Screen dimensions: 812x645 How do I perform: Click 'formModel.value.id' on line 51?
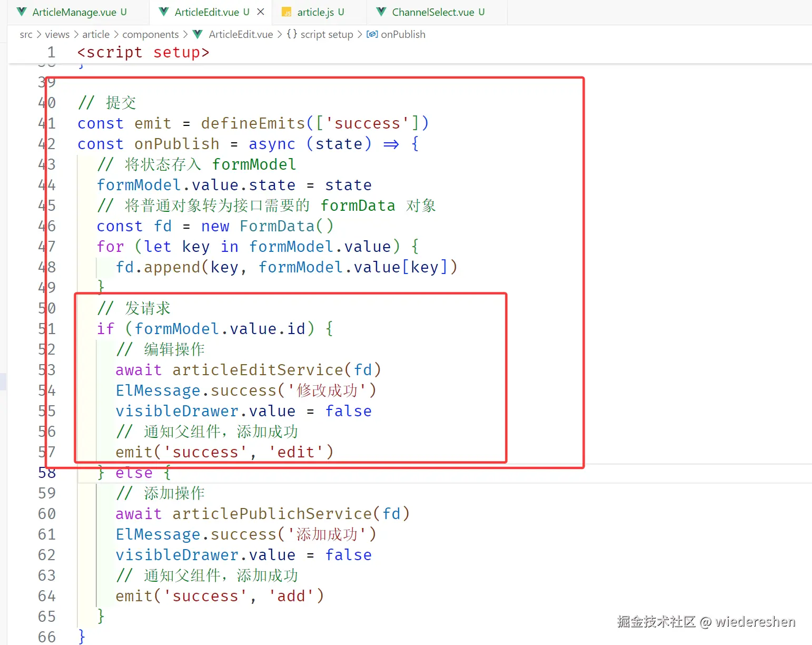tap(220, 329)
